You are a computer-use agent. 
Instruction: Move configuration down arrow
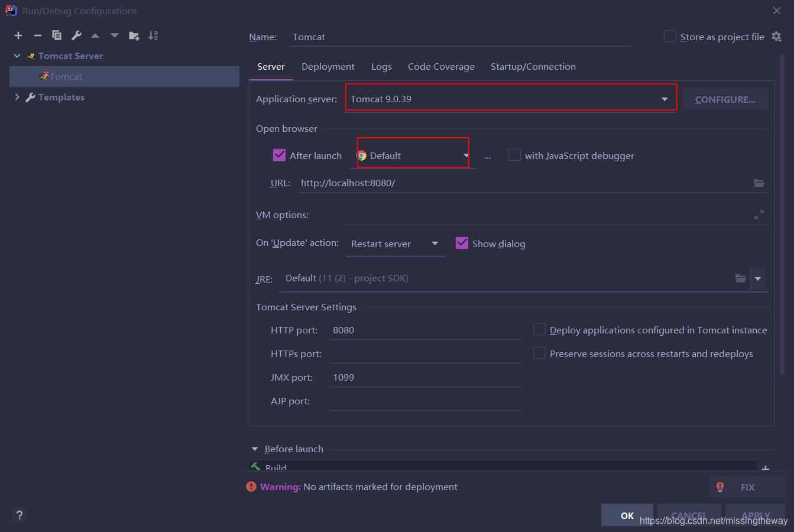[x=115, y=35]
